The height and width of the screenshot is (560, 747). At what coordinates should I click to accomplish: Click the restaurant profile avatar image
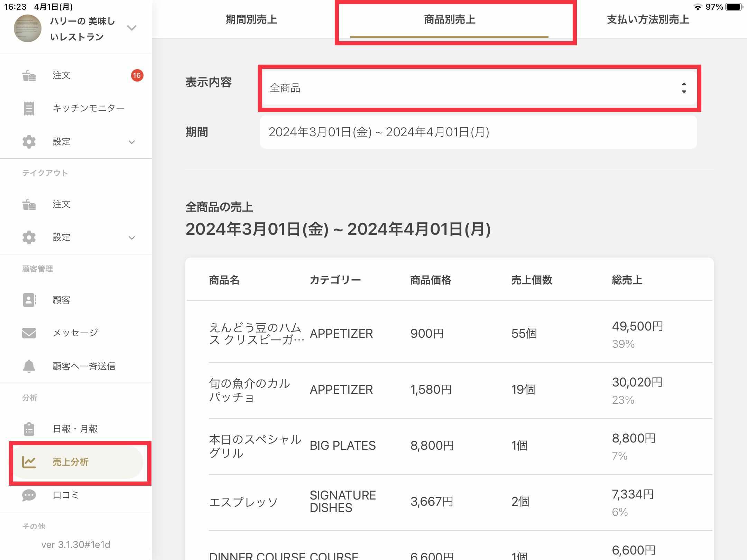28,28
